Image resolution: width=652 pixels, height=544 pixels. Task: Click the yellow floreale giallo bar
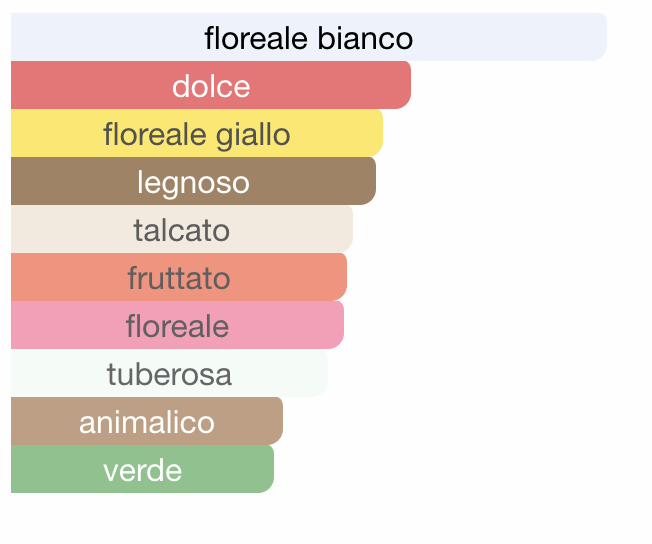[197, 133]
